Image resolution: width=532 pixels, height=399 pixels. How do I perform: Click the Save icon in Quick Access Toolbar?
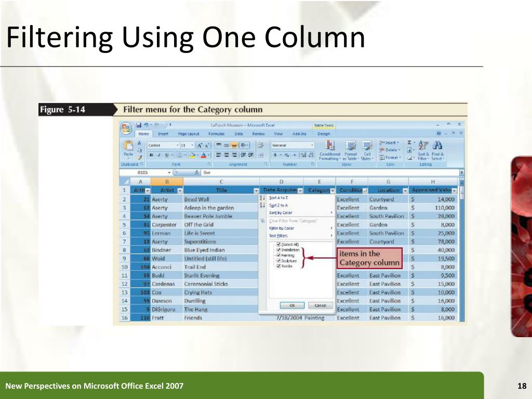139,125
